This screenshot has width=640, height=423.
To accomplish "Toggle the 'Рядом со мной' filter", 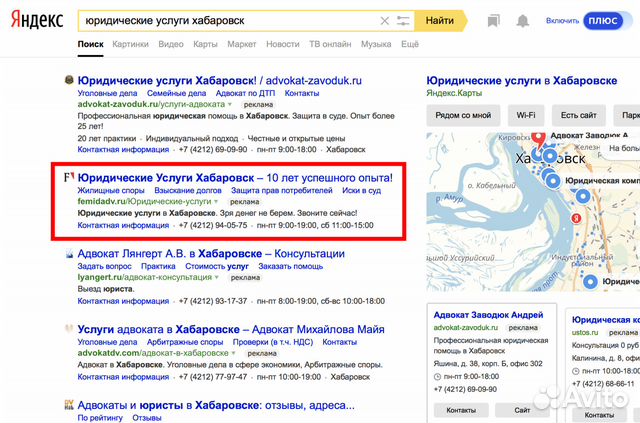I will (x=463, y=116).
